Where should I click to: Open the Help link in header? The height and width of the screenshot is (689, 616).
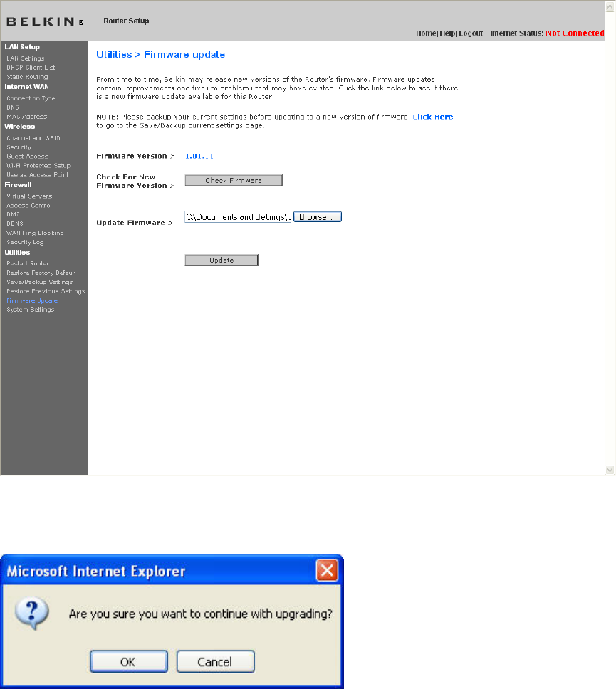click(x=447, y=33)
